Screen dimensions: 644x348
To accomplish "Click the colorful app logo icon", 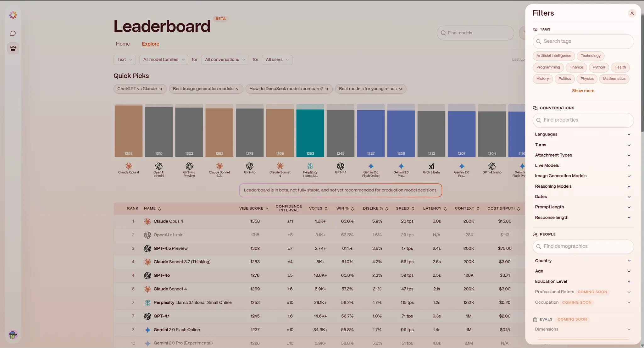I will tap(13, 15).
